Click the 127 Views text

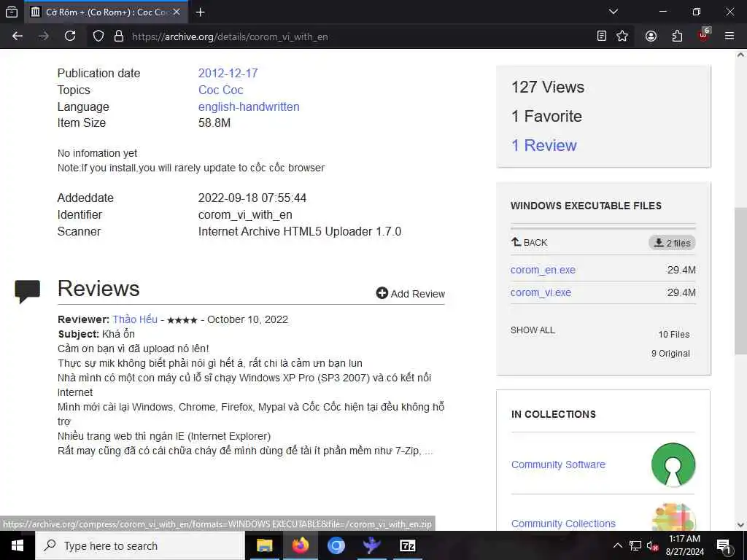547,87
